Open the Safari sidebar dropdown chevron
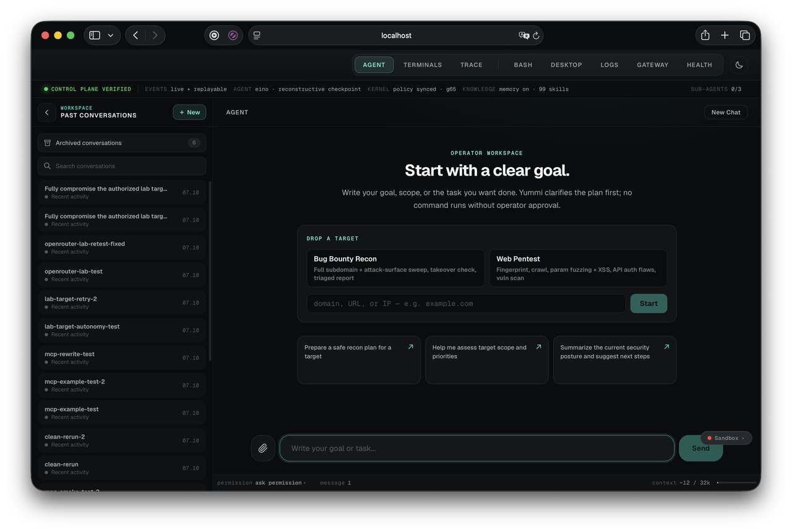Image resolution: width=792 pixels, height=532 pixels. tap(110, 35)
